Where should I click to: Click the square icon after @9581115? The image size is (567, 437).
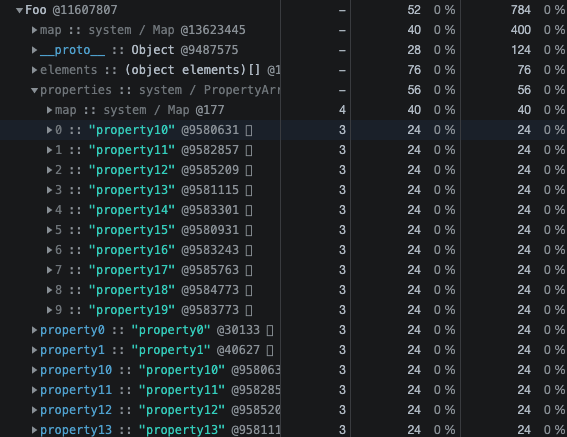(x=249, y=190)
